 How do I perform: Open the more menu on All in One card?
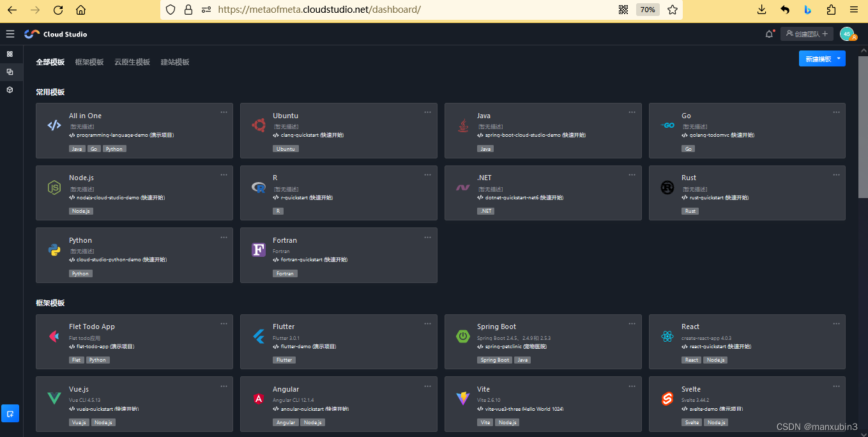224,112
